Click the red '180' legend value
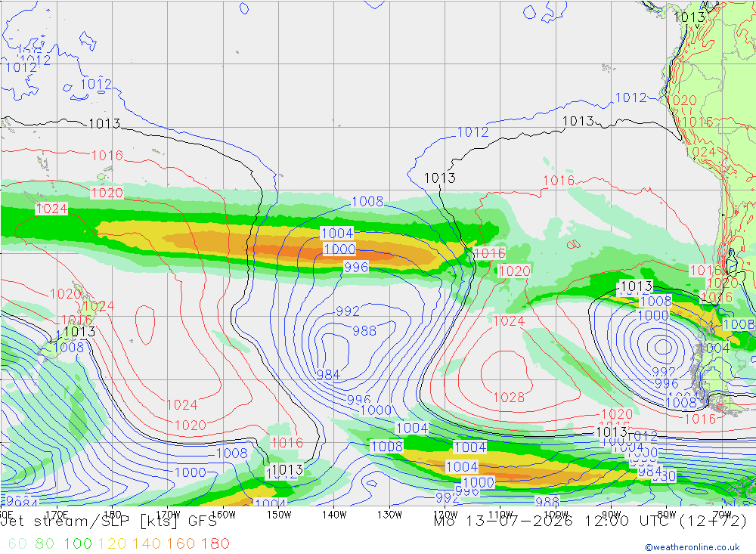756x554 pixels. 215,543
